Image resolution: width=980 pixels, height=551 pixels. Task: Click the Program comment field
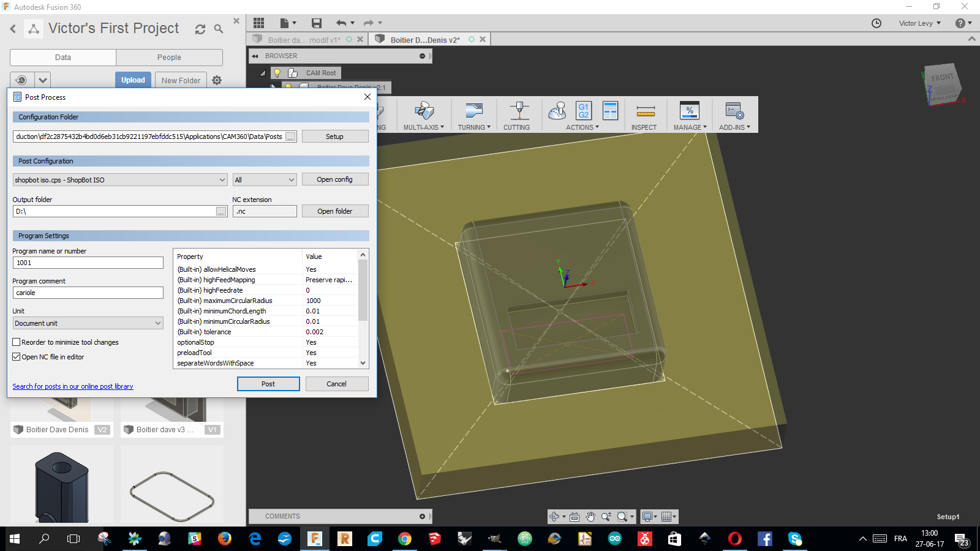click(88, 293)
